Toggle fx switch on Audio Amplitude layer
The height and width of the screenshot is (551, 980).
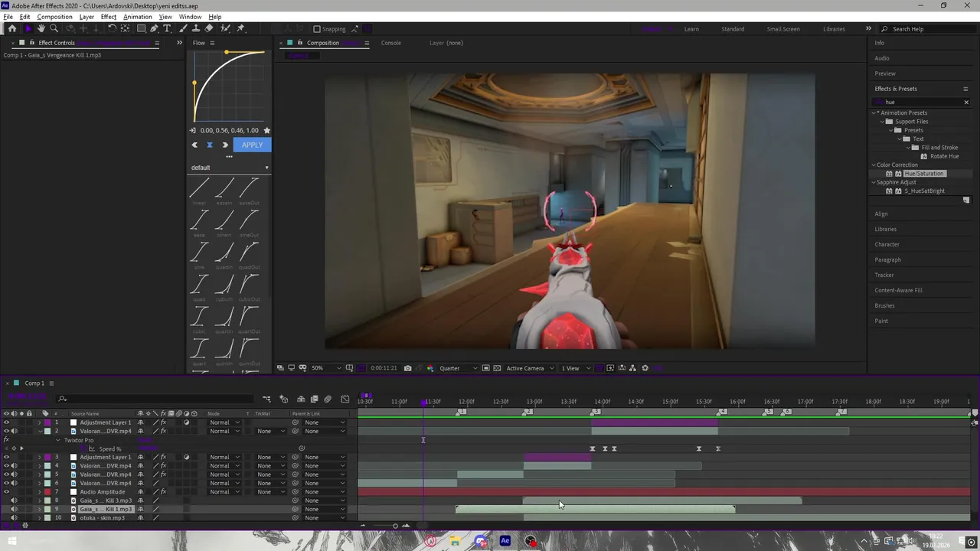pyautogui.click(x=163, y=492)
